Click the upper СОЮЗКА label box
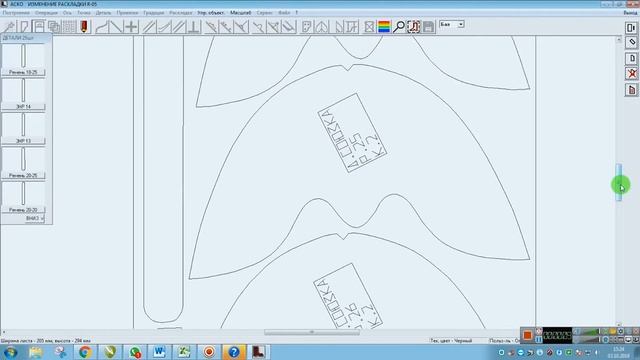This screenshot has height=360, width=640. coord(352,133)
